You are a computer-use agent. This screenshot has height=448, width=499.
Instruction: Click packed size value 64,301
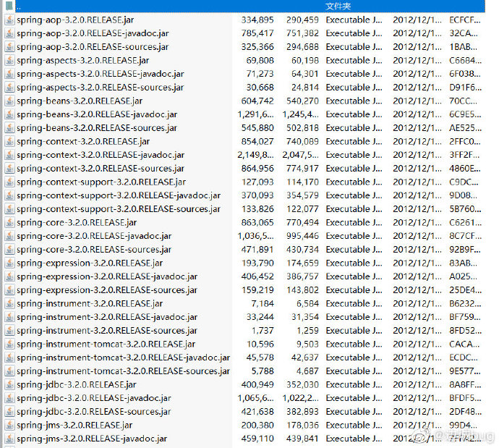(305, 74)
